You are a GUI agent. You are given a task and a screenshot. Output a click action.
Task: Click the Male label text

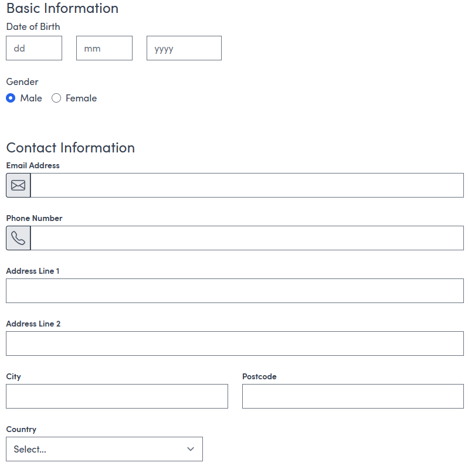click(31, 98)
